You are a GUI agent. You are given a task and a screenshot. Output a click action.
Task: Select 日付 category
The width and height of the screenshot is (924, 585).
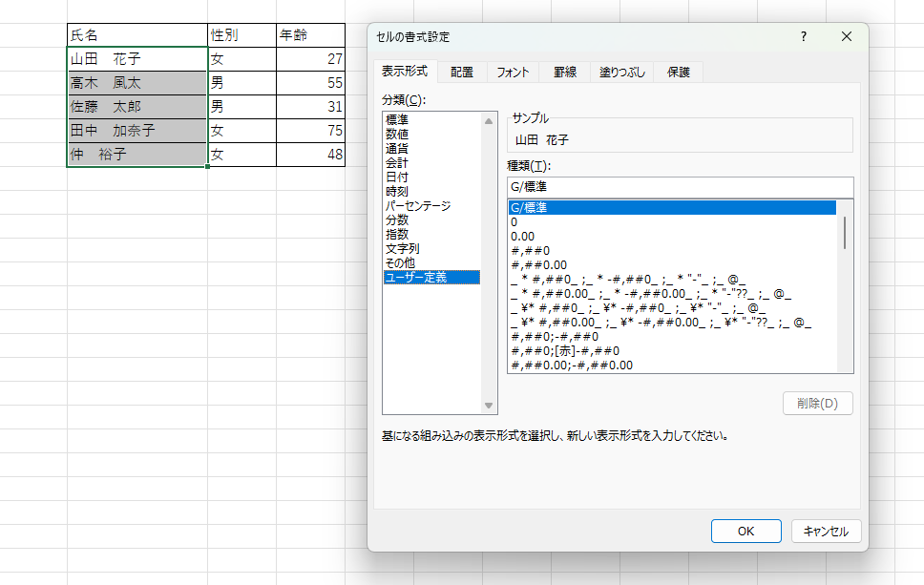(x=397, y=178)
